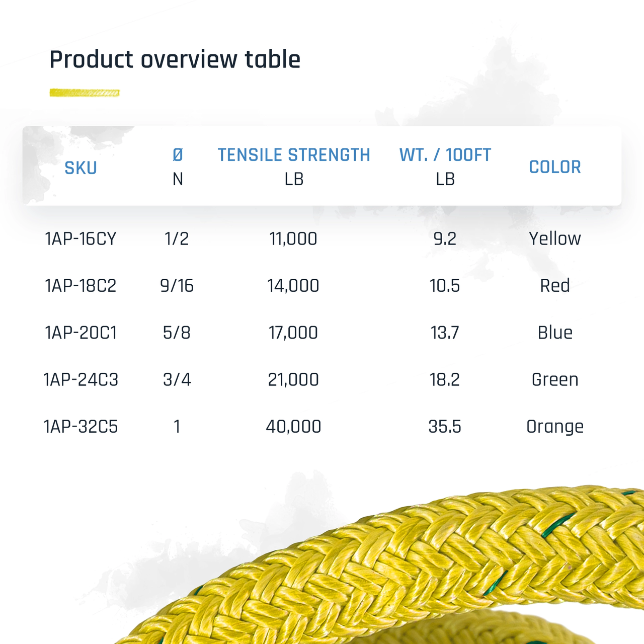Click the Yellow color cell
This screenshot has height=644, width=644.
pos(555,238)
